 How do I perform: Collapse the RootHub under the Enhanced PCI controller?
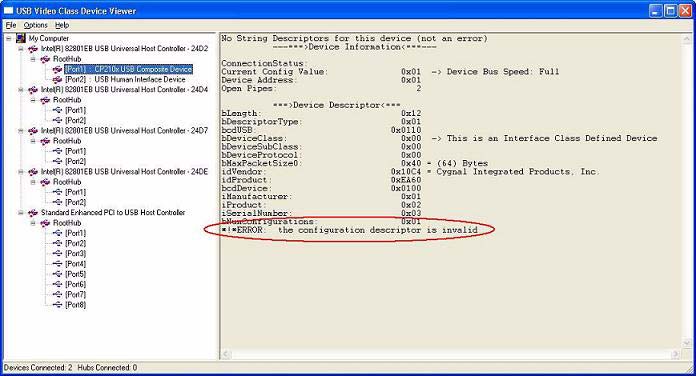pyautogui.click(x=33, y=223)
